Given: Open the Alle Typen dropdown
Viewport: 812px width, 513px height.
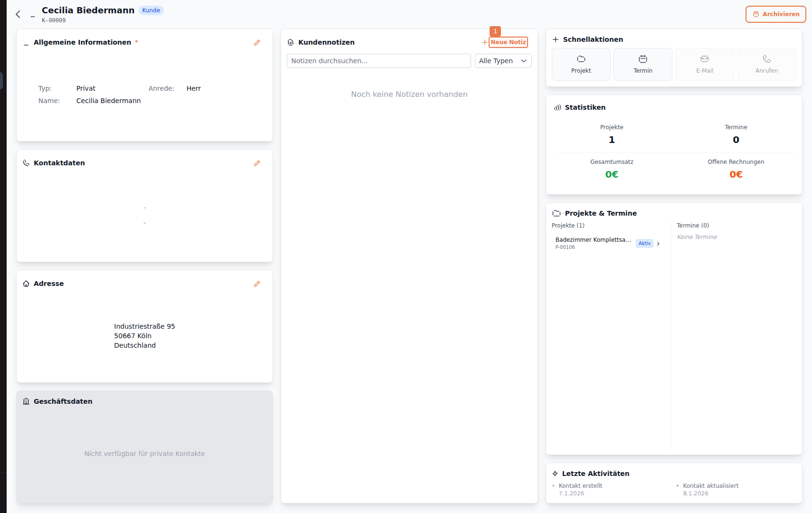Looking at the screenshot, I should pos(503,61).
